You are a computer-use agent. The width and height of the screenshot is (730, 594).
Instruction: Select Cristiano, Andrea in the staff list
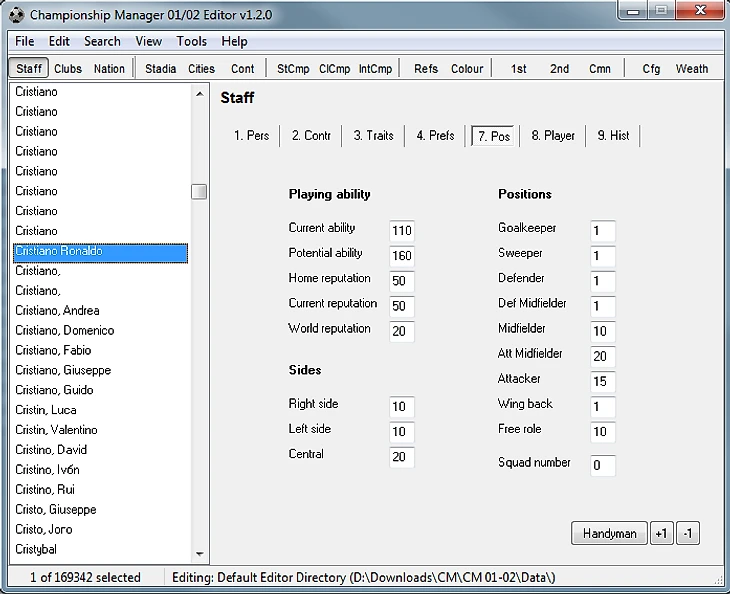click(57, 310)
